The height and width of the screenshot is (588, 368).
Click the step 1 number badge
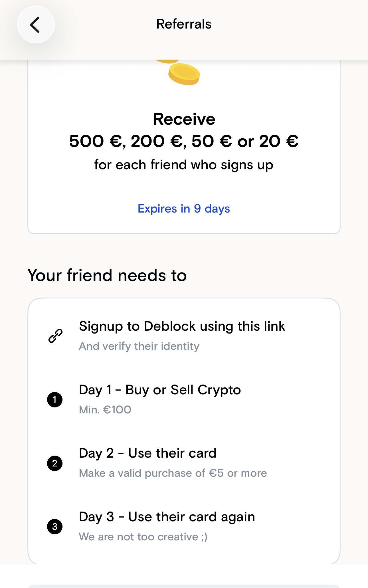tap(55, 399)
